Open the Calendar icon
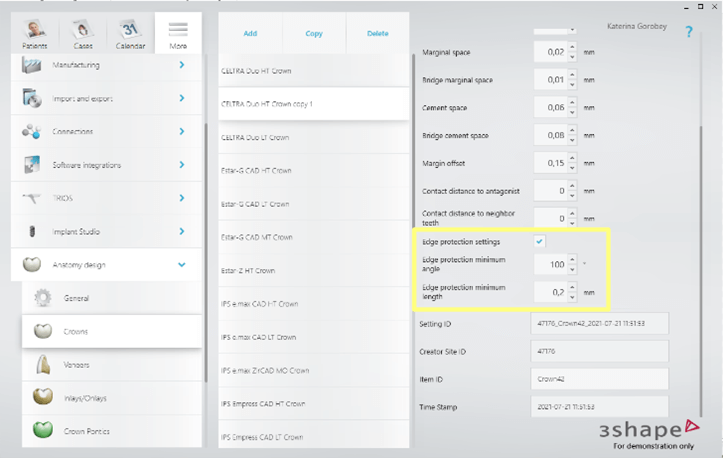723x458 pixels. pos(130,32)
